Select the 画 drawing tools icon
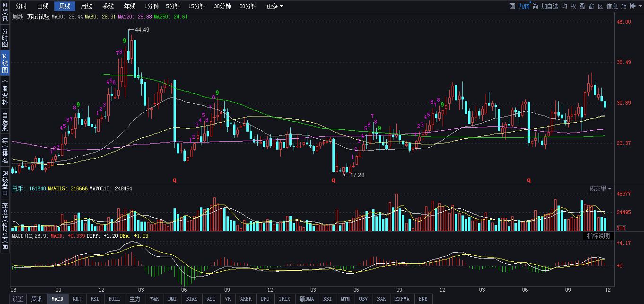The height and width of the screenshot is (304, 644). point(513,6)
